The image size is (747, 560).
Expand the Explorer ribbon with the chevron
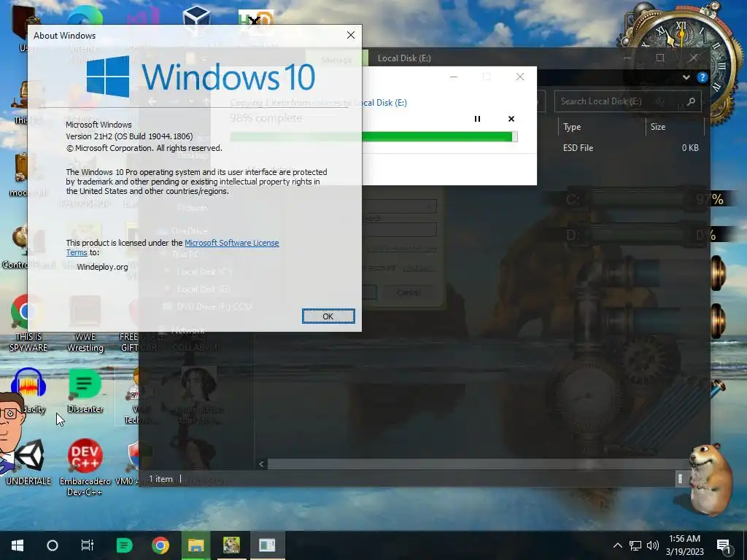click(x=686, y=77)
